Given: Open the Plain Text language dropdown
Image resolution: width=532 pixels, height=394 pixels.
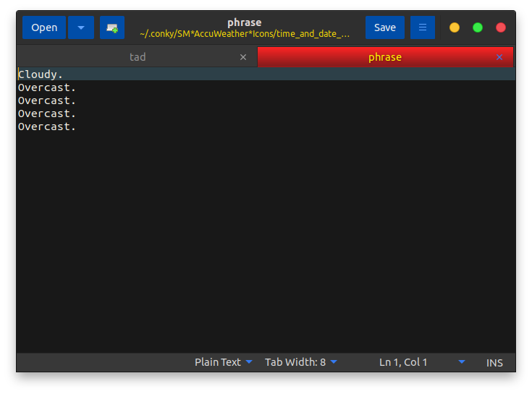Looking at the screenshot, I should [223, 362].
